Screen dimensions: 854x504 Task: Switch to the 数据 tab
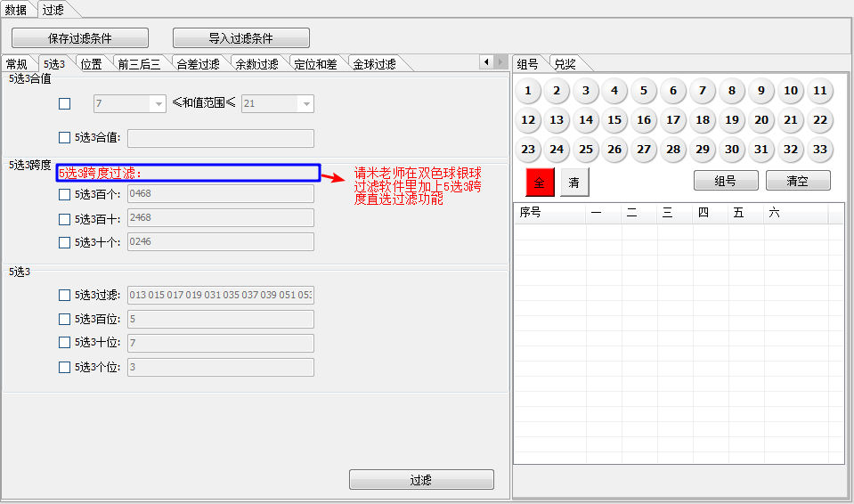tap(16, 9)
